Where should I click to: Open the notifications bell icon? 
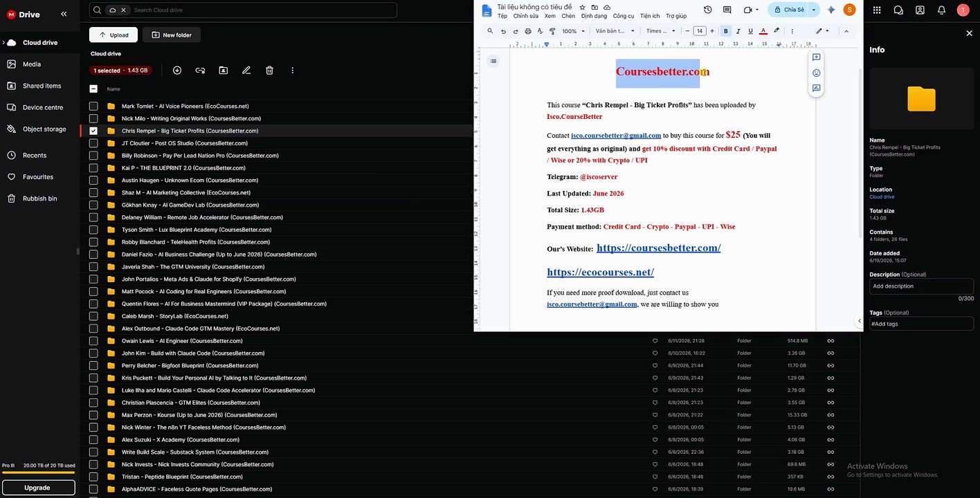pos(941,10)
